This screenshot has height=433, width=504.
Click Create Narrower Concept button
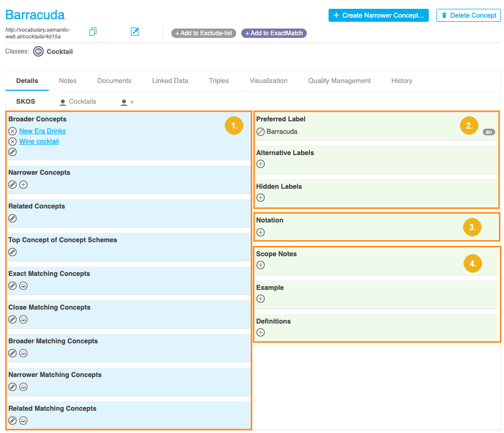378,16
